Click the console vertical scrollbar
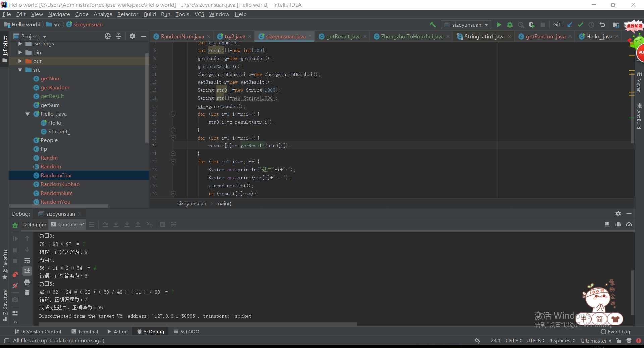644x348 pixels. pos(633,292)
